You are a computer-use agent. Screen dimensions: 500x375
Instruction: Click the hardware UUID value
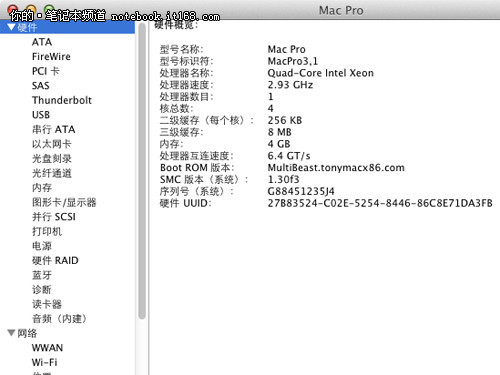380,203
